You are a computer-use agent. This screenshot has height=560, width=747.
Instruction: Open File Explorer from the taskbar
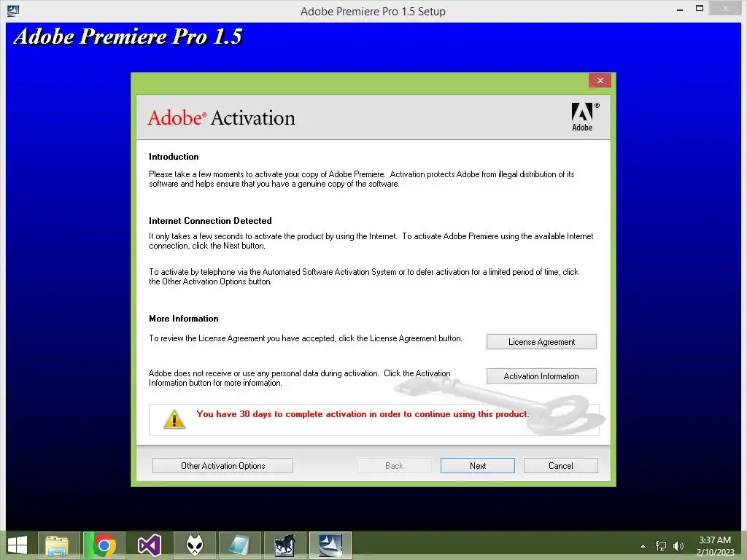(x=57, y=545)
